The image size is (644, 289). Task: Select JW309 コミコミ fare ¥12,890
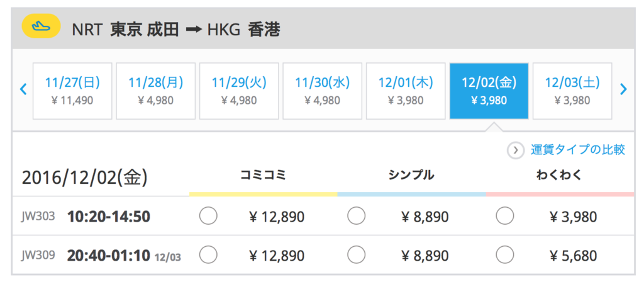pos(208,255)
